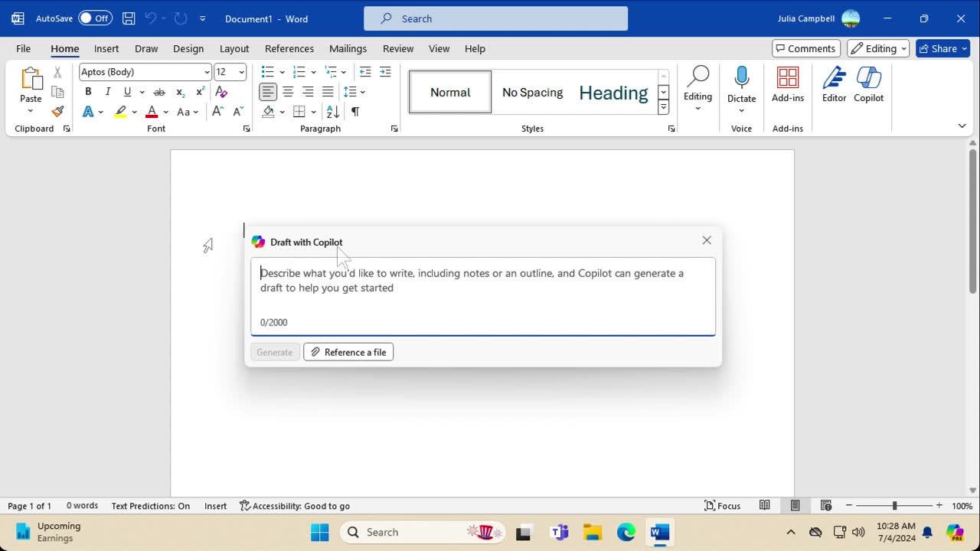980x551 pixels.
Task: Open the Copilot pane from the ribbon
Action: coord(868,84)
